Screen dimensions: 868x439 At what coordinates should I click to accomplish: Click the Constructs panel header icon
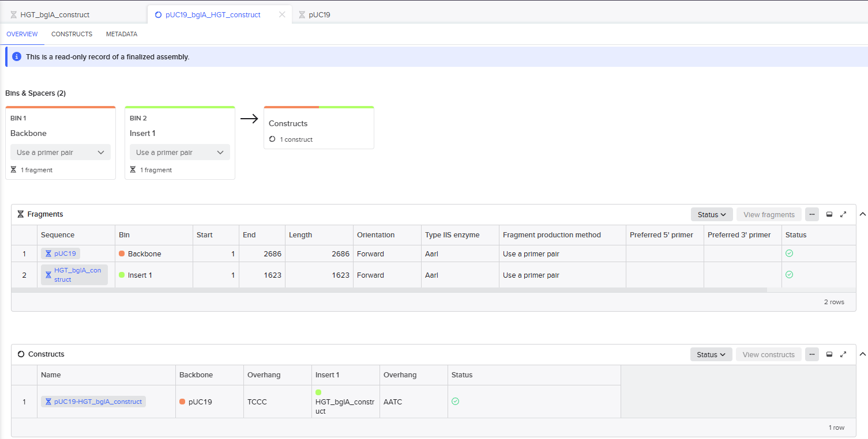tap(21, 354)
